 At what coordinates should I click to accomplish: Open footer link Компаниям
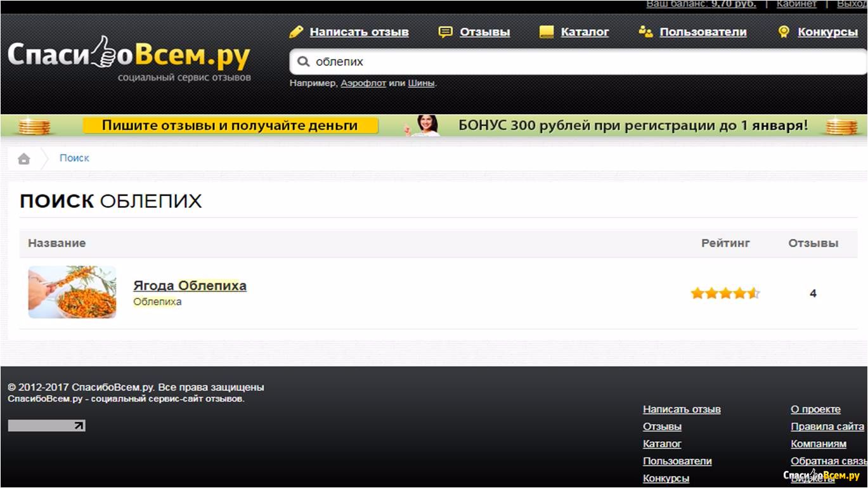coord(819,444)
